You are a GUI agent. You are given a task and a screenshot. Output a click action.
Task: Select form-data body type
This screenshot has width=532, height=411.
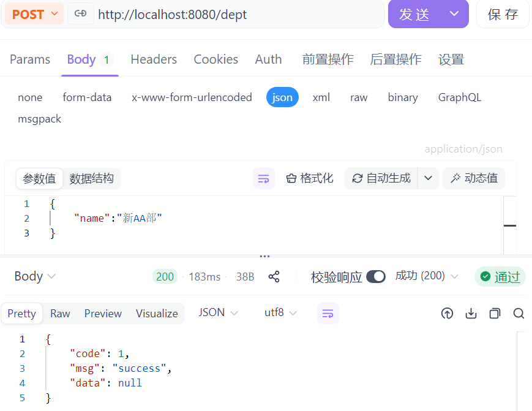pyautogui.click(x=87, y=97)
